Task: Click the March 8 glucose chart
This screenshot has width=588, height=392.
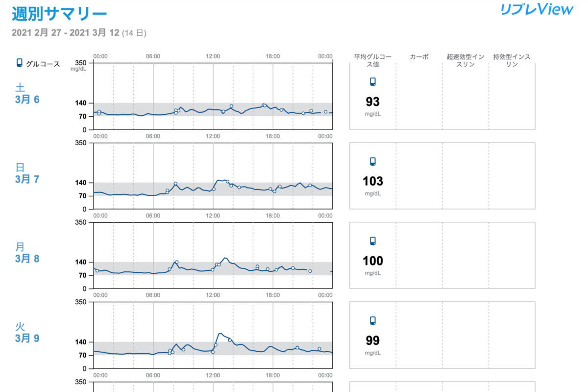Action: (213, 255)
